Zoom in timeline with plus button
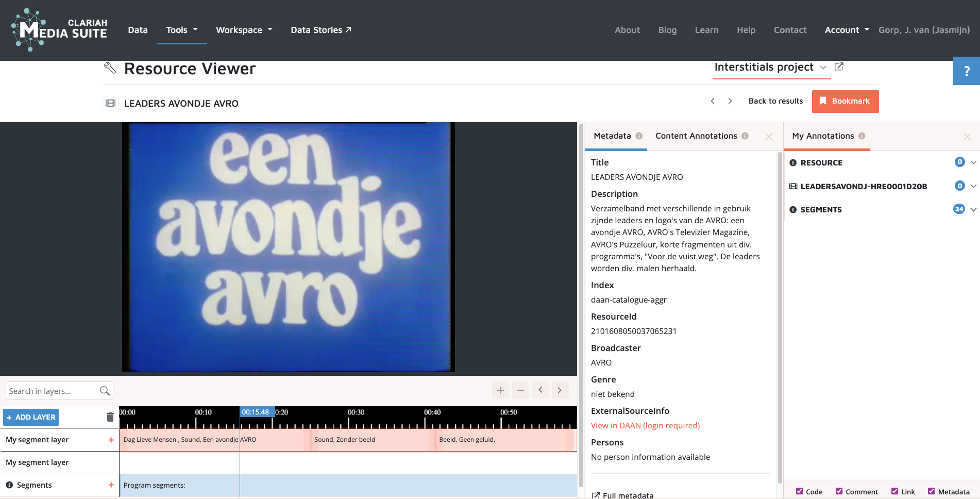This screenshot has height=499, width=980. pos(500,390)
